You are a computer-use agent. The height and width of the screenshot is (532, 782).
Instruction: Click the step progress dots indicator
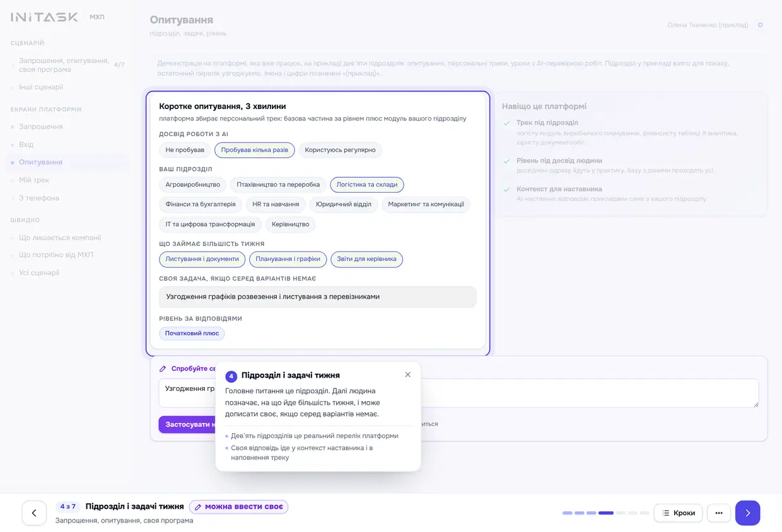(x=605, y=513)
